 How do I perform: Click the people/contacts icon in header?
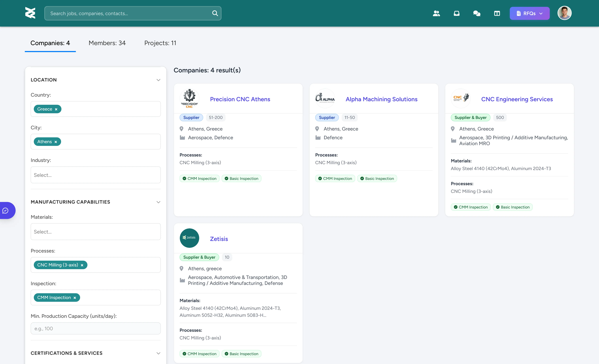point(436,13)
